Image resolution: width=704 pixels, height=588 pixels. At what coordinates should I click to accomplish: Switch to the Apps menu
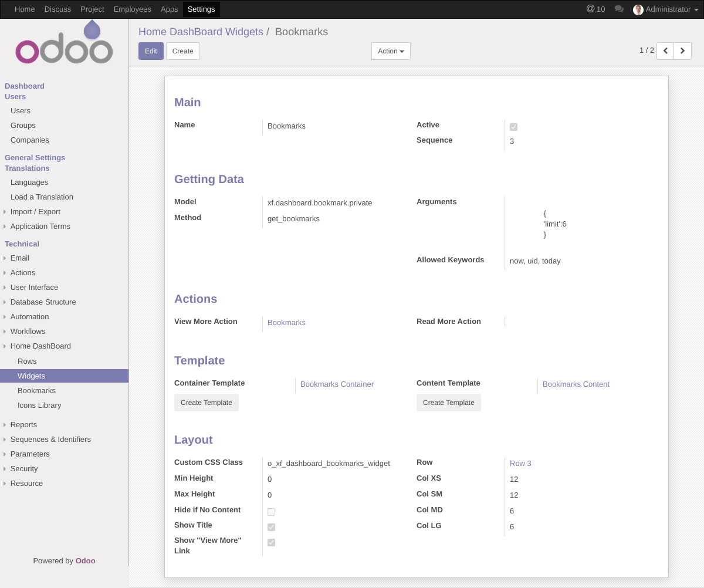pos(169,9)
